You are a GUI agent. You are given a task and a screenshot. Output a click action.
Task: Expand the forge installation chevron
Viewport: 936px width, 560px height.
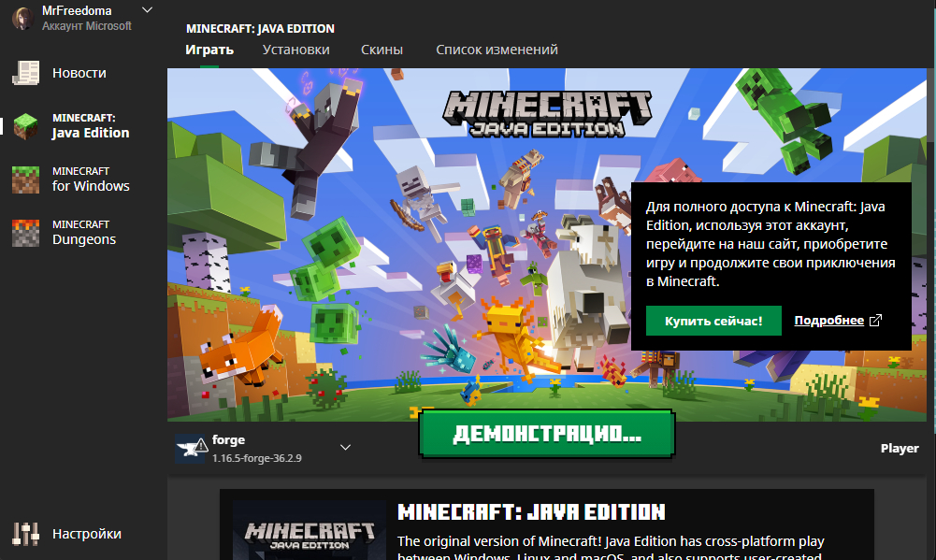(345, 447)
